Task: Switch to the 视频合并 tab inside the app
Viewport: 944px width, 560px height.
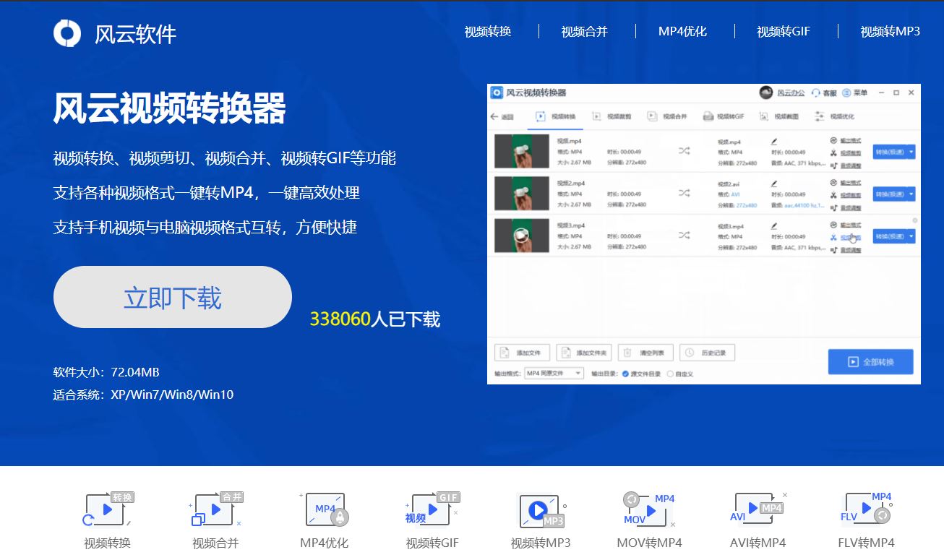Action: [x=666, y=116]
